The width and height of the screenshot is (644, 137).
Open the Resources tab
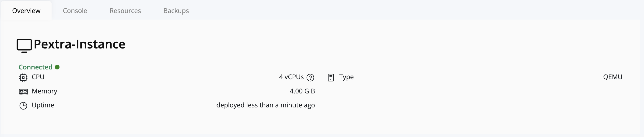[125, 11]
